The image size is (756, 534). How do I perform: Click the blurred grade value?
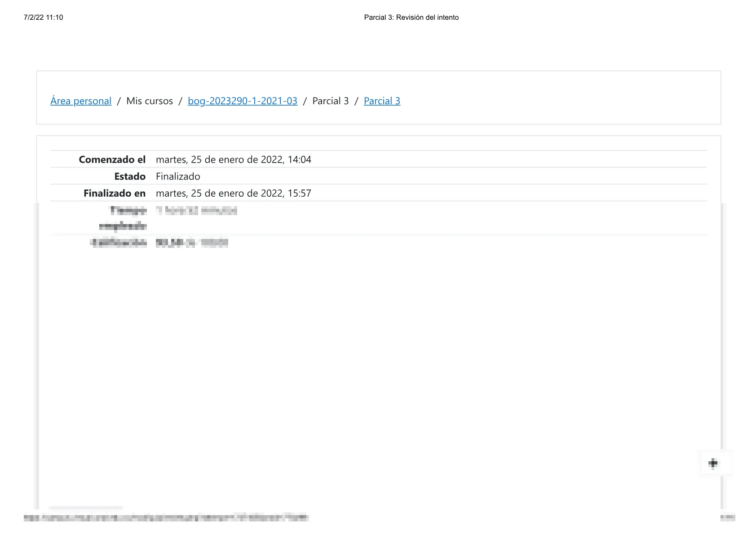point(192,243)
